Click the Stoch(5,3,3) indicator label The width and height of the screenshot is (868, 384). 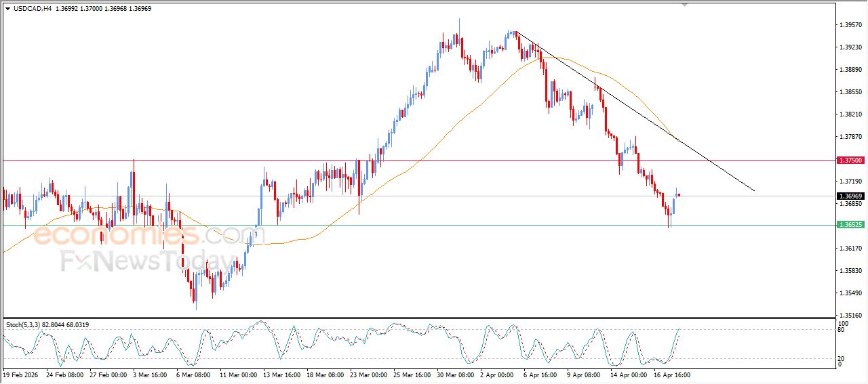coord(23,325)
